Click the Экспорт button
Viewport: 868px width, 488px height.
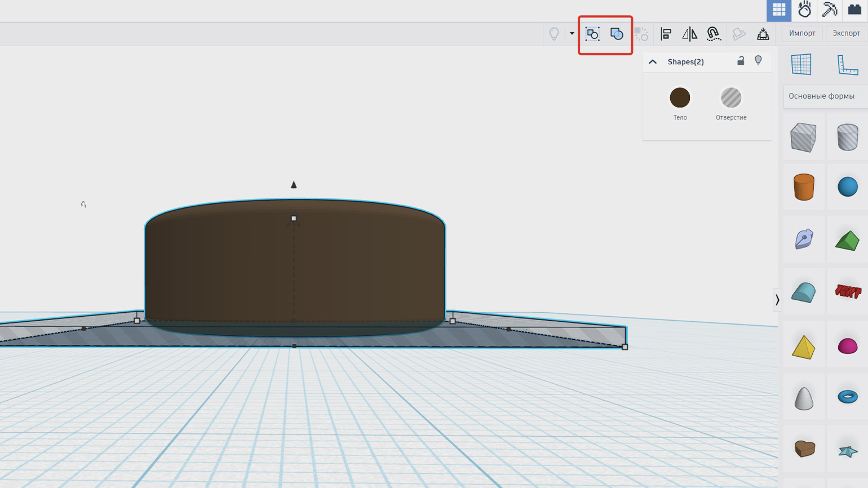coord(846,33)
